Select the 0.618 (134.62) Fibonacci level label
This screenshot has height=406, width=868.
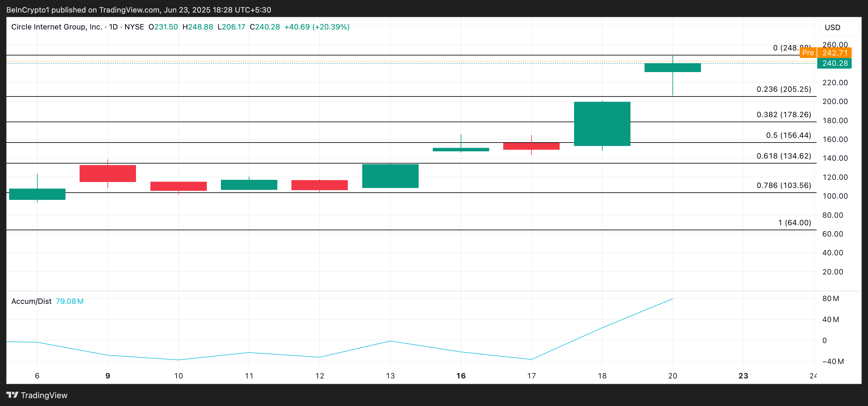click(783, 156)
